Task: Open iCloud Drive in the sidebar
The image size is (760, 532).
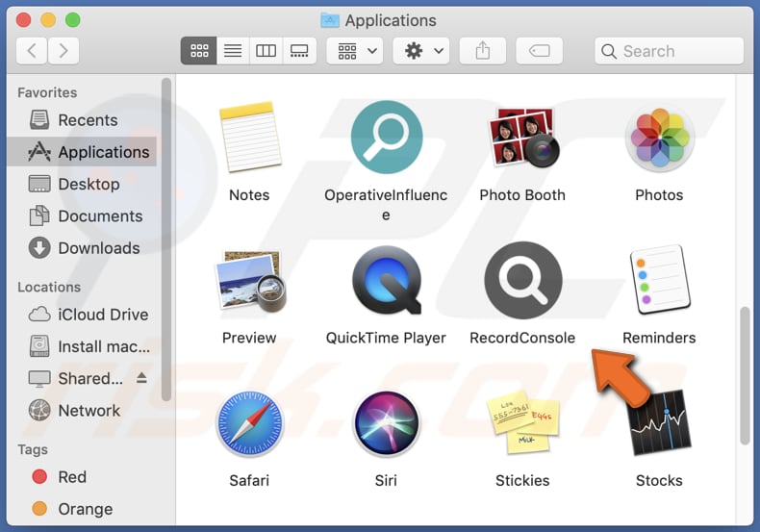Action: click(x=81, y=315)
